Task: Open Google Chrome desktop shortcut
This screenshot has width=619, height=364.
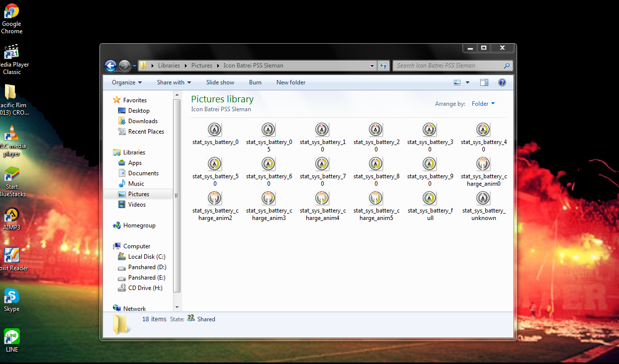Action: pyautogui.click(x=11, y=19)
